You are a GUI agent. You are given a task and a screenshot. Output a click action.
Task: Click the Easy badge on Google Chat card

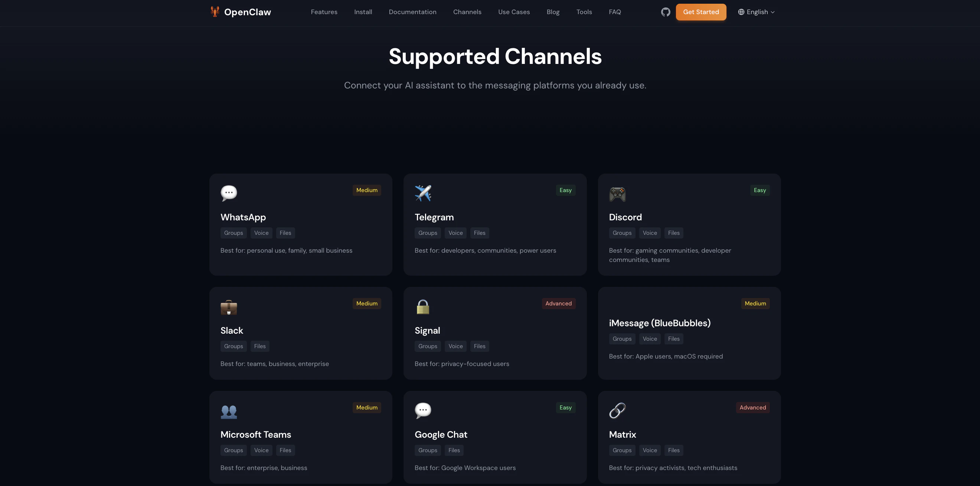coord(565,408)
